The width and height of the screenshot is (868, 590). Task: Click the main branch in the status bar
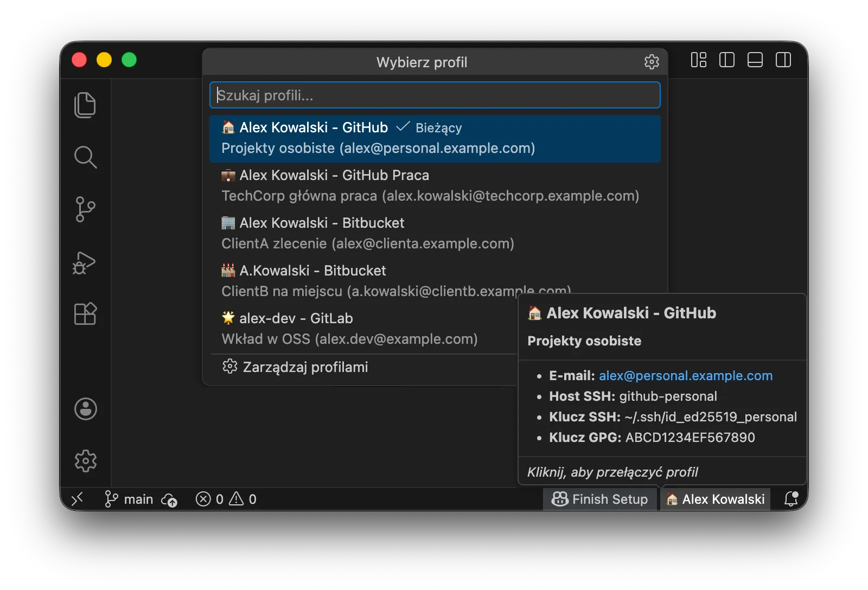[130, 499]
